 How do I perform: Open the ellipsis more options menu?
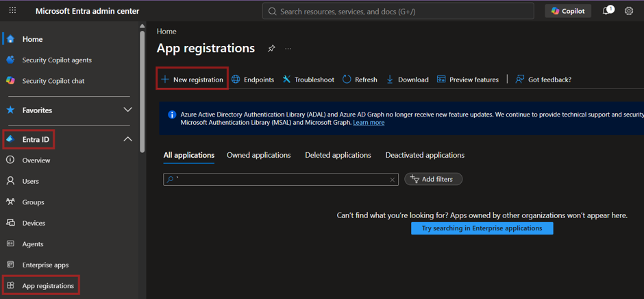coord(288,49)
